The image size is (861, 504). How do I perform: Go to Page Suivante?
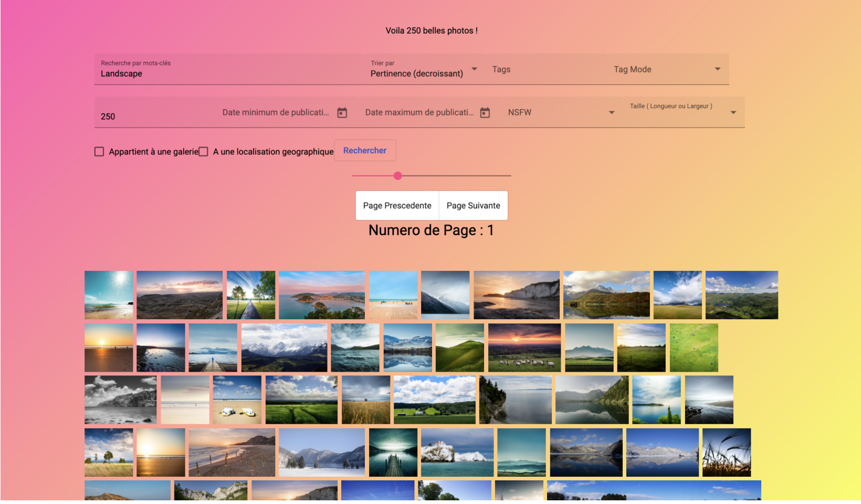473,206
